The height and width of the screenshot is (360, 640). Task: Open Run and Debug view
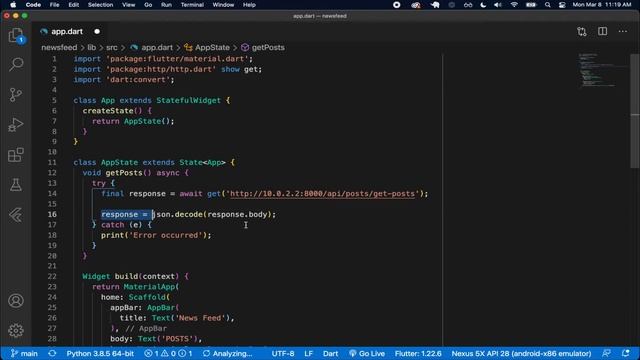[16, 124]
